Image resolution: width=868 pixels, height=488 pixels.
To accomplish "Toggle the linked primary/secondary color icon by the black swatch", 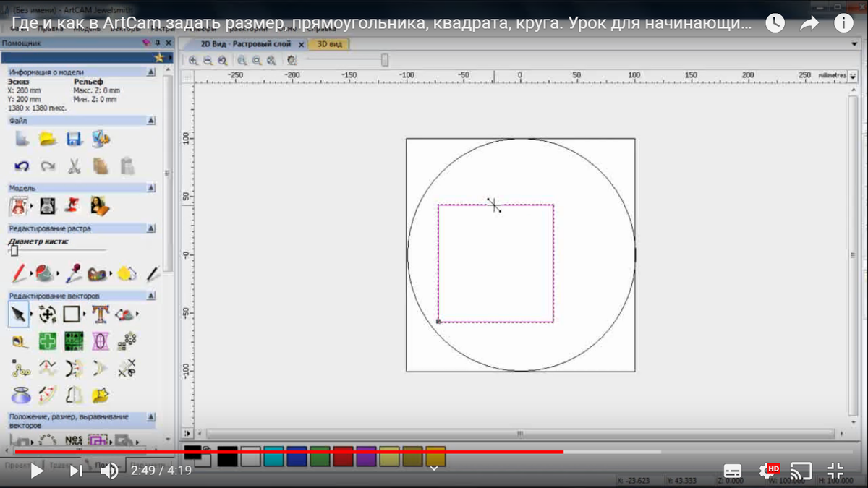I will [x=205, y=449].
